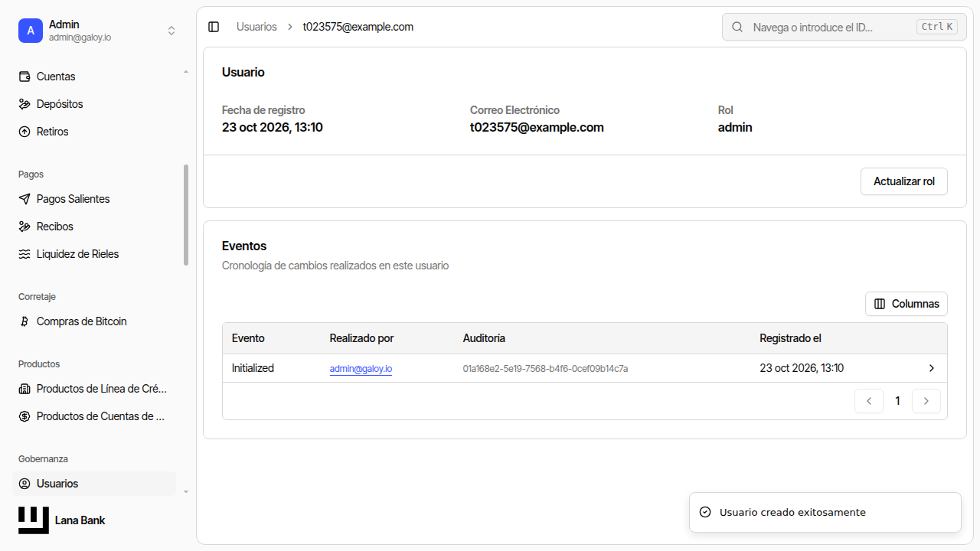Click the sidebar vertical scrollbar
Image resolution: width=980 pixels, height=551 pixels.
tap(186, 215)
